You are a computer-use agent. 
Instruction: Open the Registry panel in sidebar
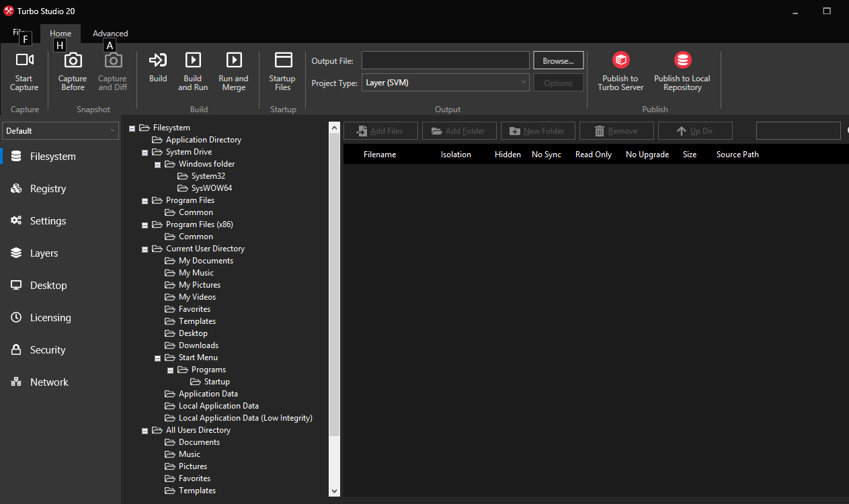click(48, 189)
